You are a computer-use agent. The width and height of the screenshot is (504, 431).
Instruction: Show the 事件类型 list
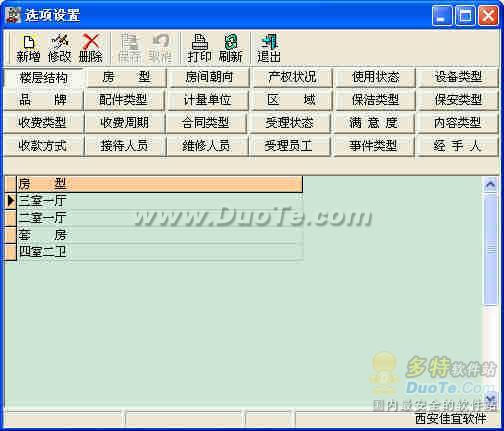pyautogui.click(x=373, y=146)
